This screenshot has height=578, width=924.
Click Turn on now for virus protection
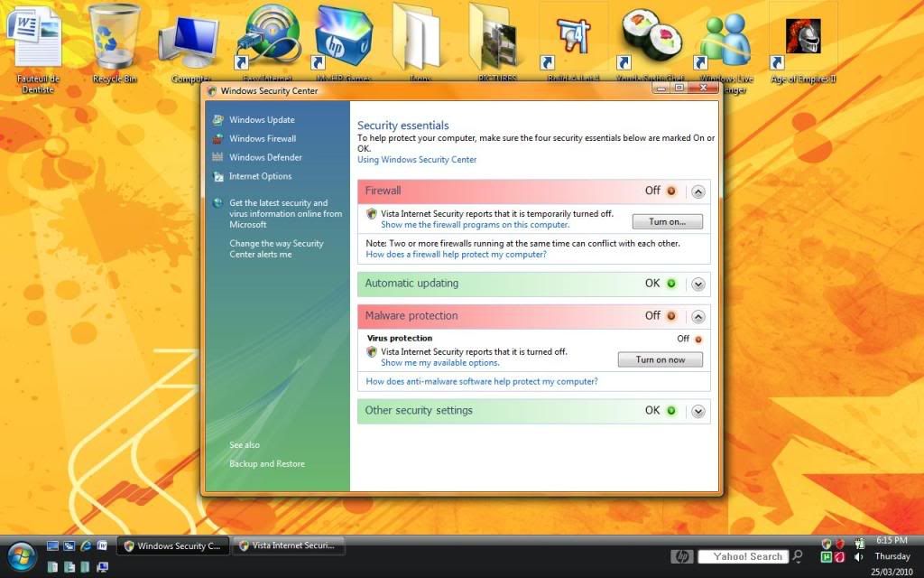point(660,359)
